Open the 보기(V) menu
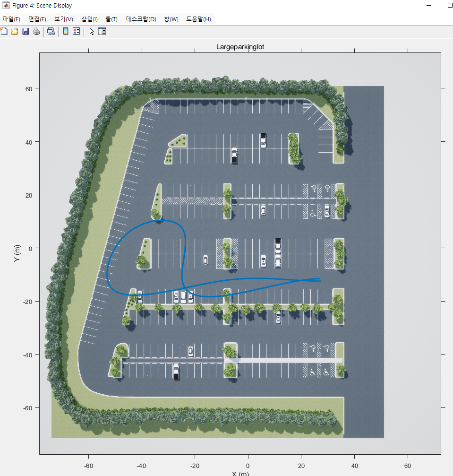Screen dimensions: 453x476 coord(64,19)
